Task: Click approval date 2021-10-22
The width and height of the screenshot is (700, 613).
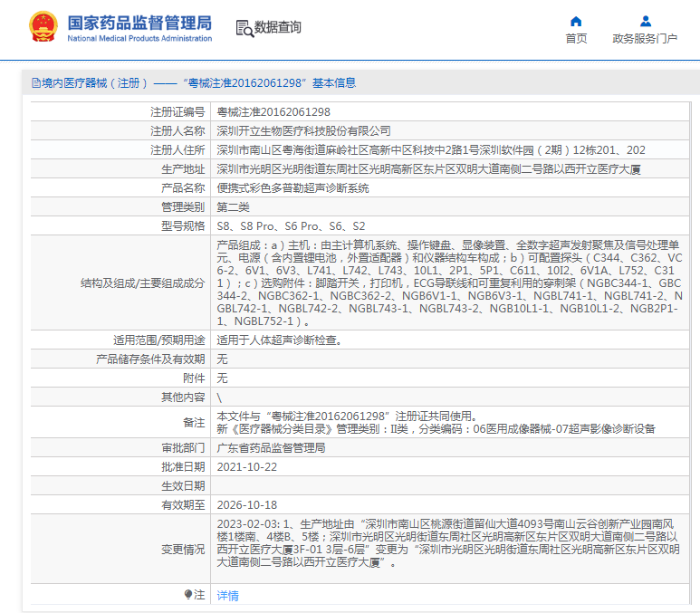Action: pyautogui.click(x=247, y=467)
